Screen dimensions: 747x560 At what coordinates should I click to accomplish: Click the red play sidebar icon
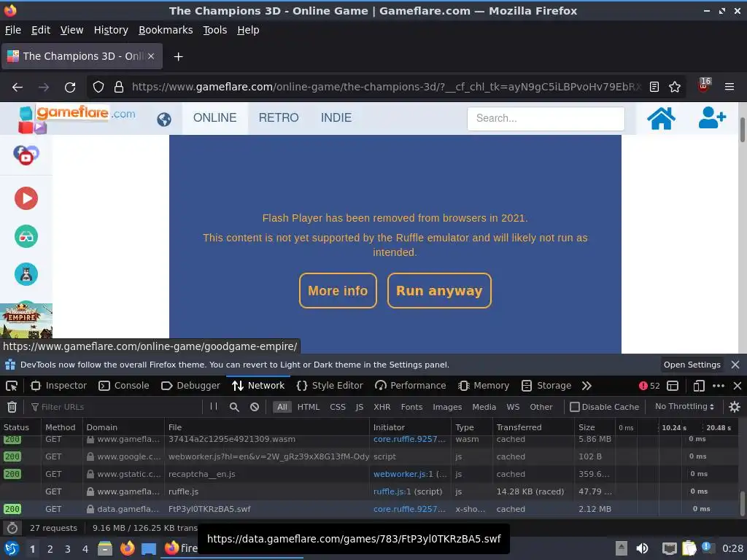point(26,198)
